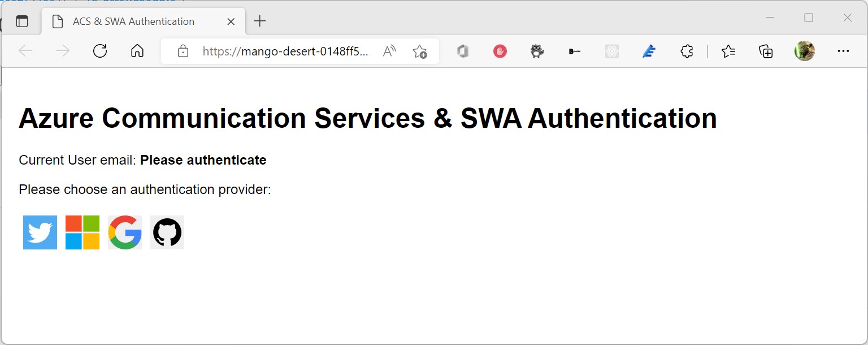The width and height of the screenshot is (868, 345).
Task: Click the 'Please authenticate' text
Action: tap(203, 160)
